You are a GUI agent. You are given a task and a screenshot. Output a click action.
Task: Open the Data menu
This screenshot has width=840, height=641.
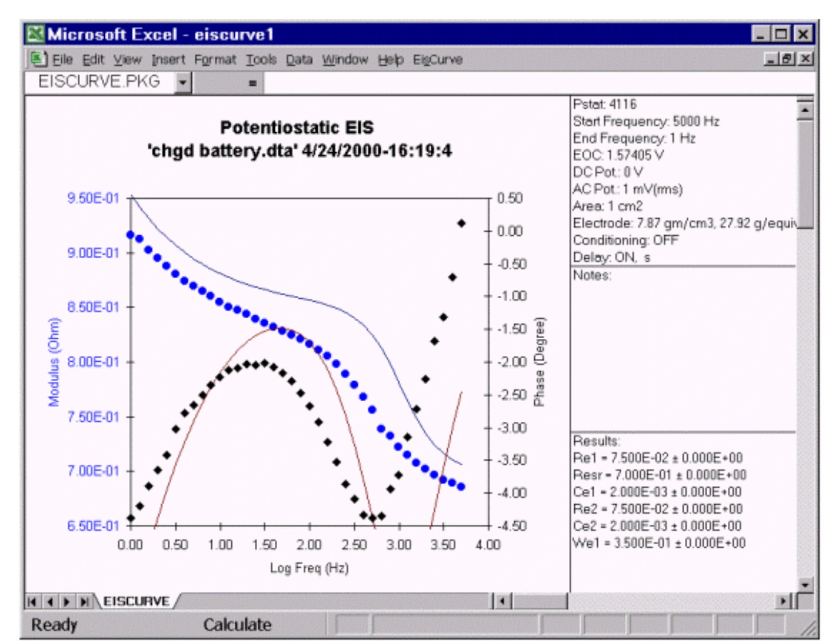point(299,60)
